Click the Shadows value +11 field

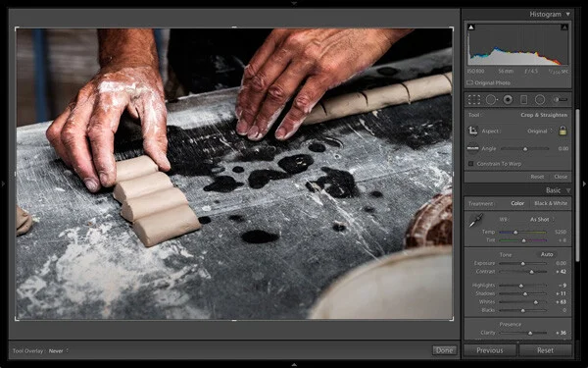pos(561,293)
